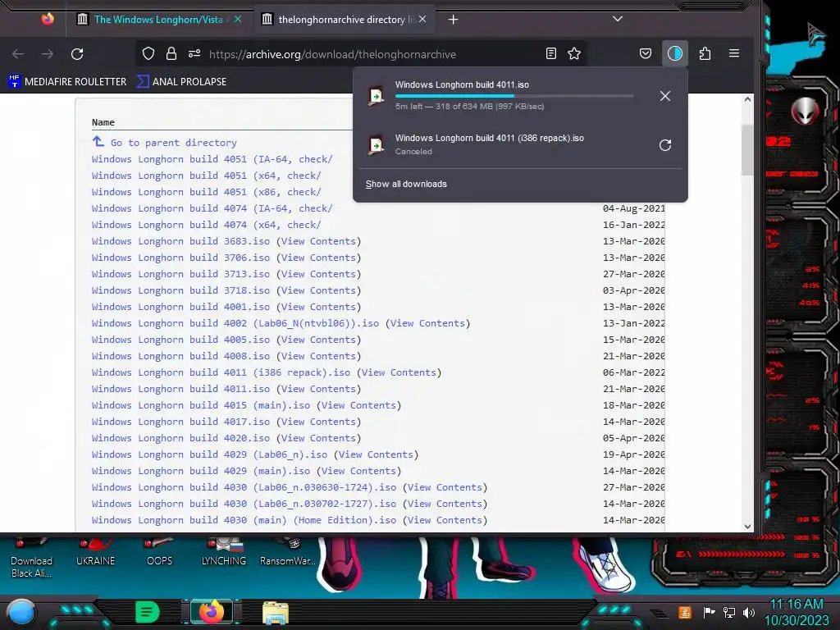Open MEDIAFIRE ROULETTER bookmark
The width and height of the screenshot is (840, 630).
coord(68,81)
